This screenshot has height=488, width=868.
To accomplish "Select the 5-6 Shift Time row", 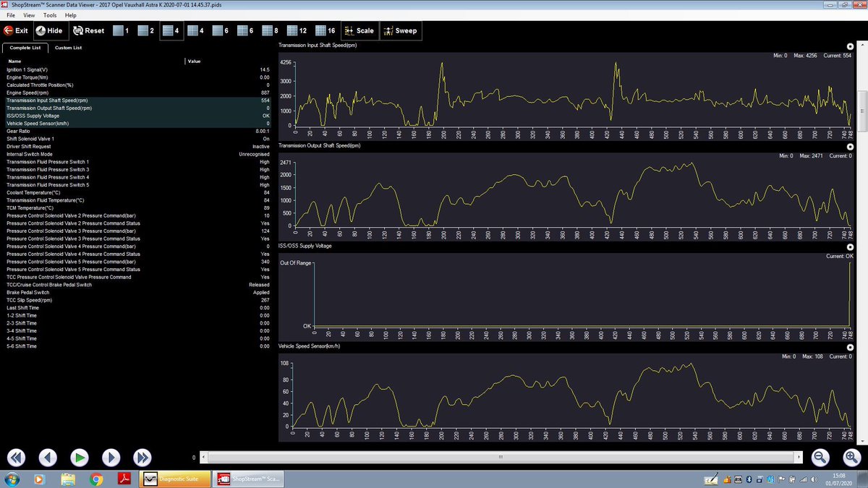I will (x=137, y=346).
